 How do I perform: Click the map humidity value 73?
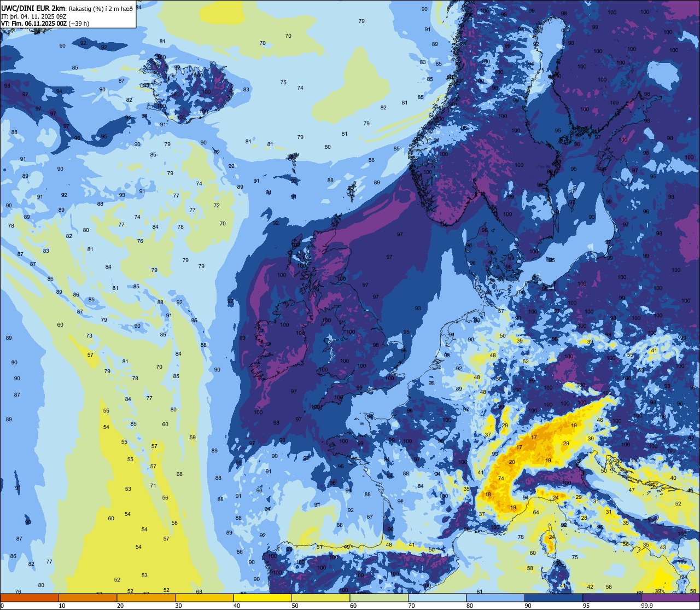tap(89, 336)
